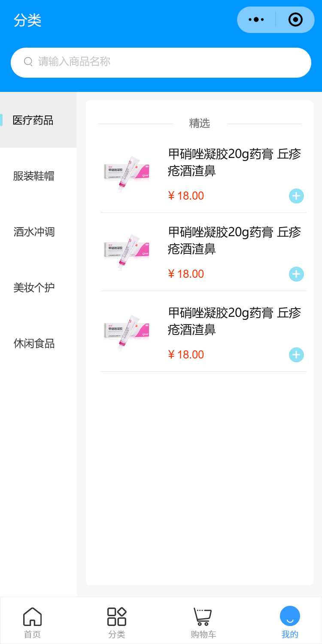This screenshot has height=644, width=322.
Task: Select the 分类 bottom tab
Action: 117,622
